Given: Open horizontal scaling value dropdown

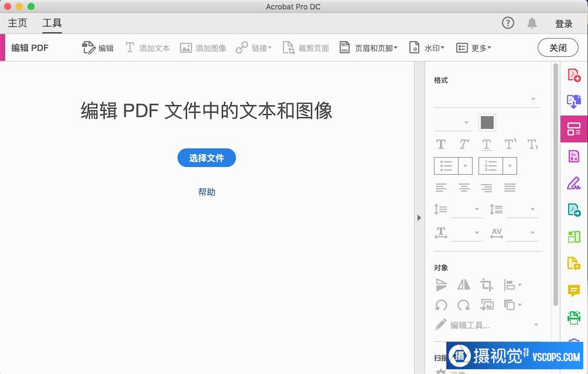Looking at the screenshot, I should pos(467,233).
